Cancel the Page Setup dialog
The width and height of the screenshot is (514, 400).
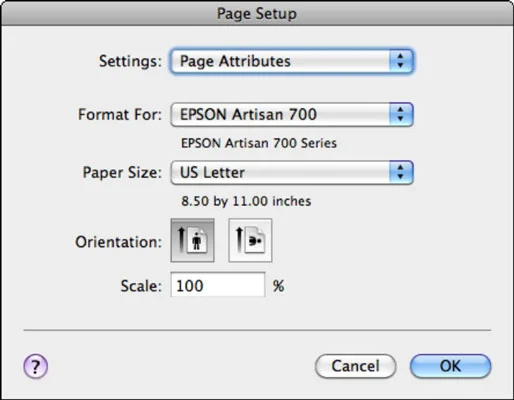(355, 366)
